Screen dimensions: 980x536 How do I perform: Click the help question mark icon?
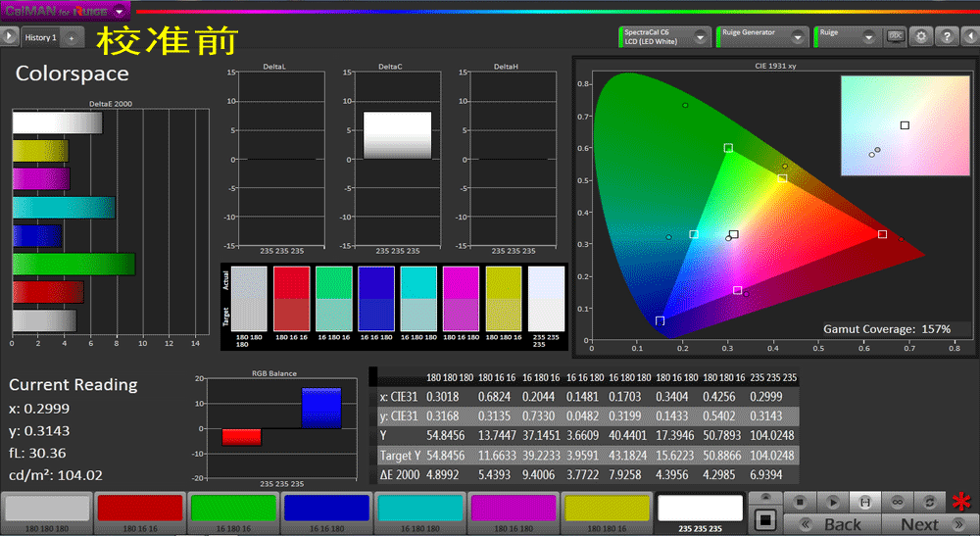946,36
